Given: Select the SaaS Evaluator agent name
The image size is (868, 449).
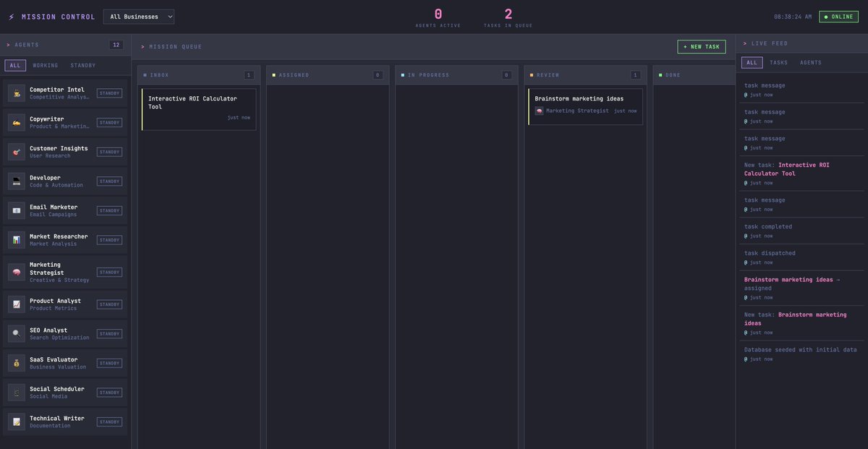Looking at the screenshot, I should tap(54, 359).
